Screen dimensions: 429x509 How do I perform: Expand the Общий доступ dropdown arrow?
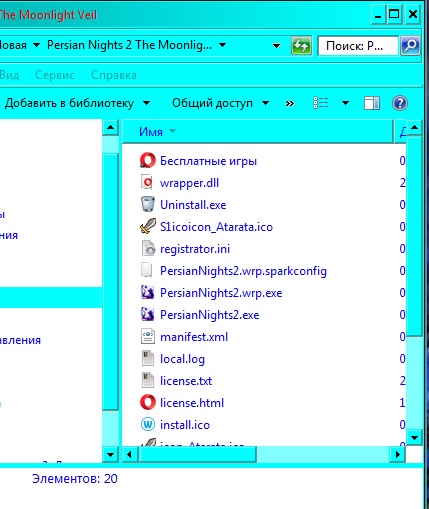(x=265, y=103)
